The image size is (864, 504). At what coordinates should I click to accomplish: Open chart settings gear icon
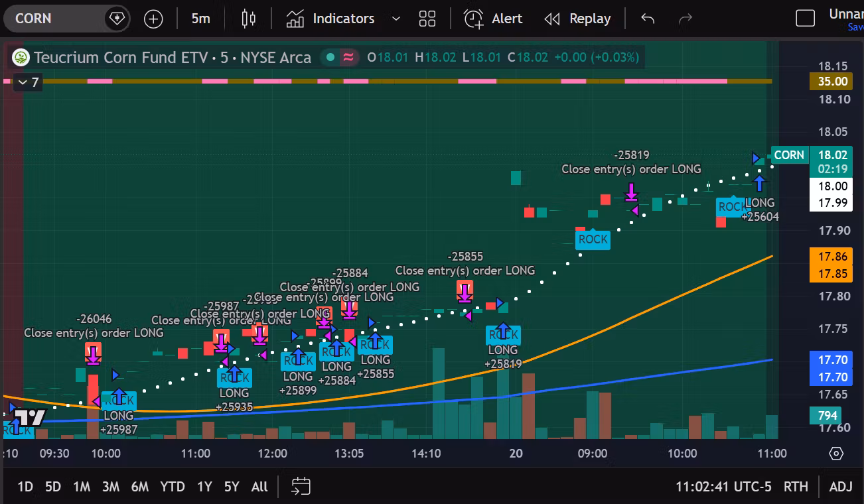coord(836,454)
